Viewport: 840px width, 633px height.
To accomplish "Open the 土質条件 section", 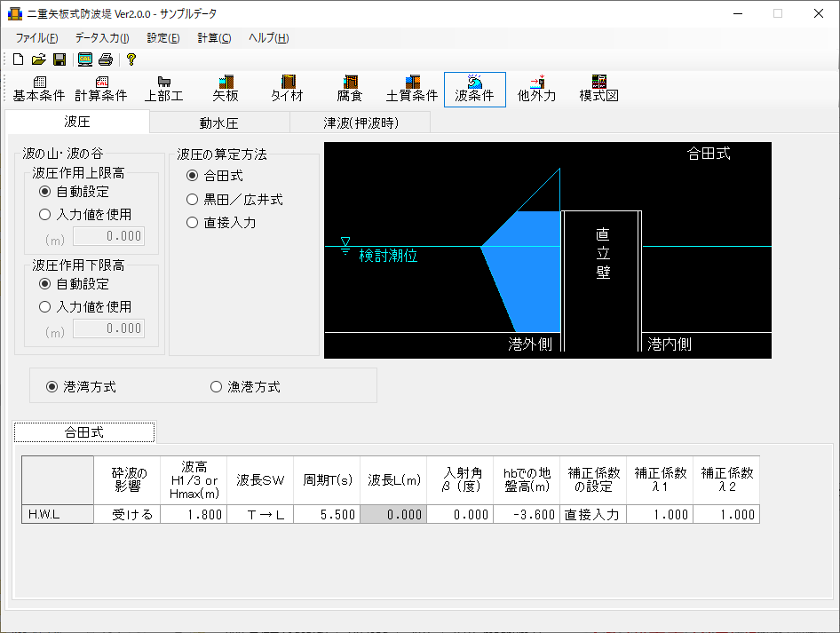I will (x=412, y=90).
